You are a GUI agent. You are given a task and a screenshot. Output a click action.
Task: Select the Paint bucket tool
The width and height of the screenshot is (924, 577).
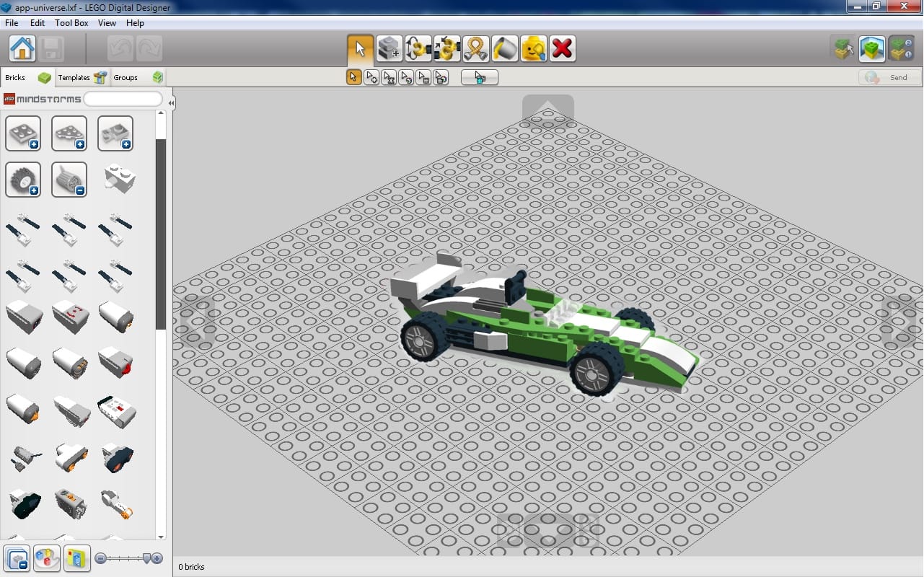pos(504,48)
